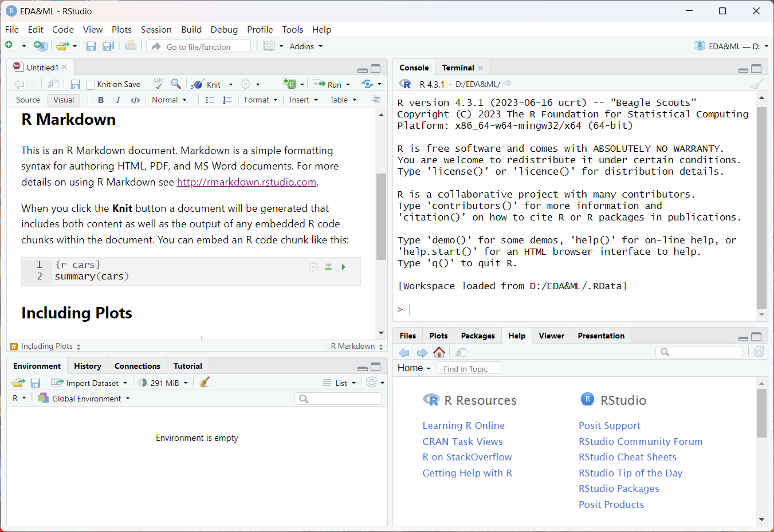Screen dimensions: 774x532
Task: Insert a bulleted list
Action: [210, 100]
